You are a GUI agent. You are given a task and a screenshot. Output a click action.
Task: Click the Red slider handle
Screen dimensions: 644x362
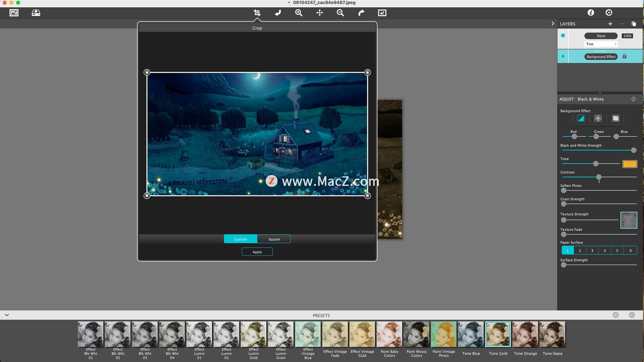pyautogui.click(x=574, y=136)
